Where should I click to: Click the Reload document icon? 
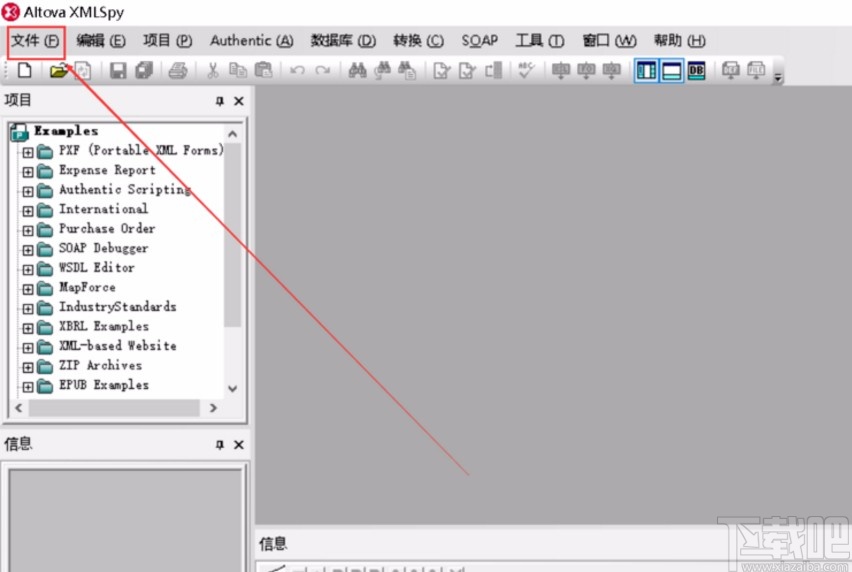pos(83,70)
